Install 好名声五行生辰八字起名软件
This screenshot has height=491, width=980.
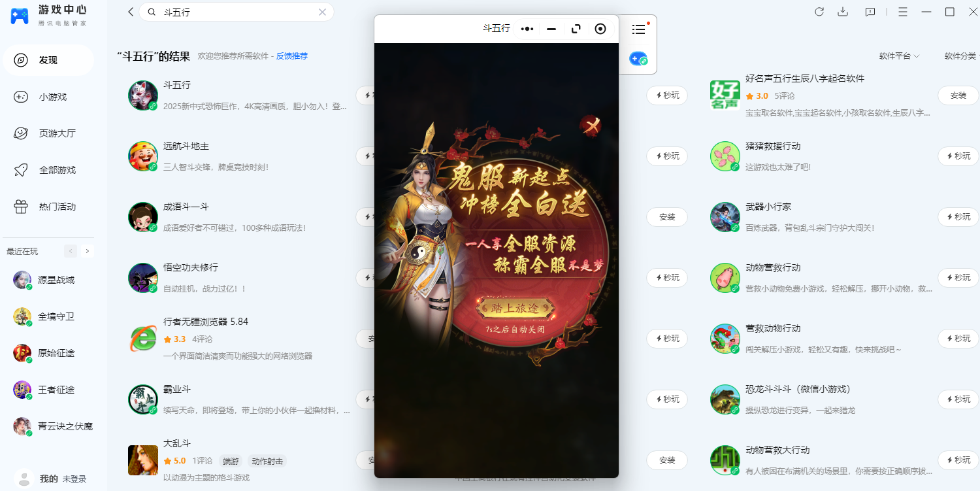pyautogui.click(x=958, y=95)
